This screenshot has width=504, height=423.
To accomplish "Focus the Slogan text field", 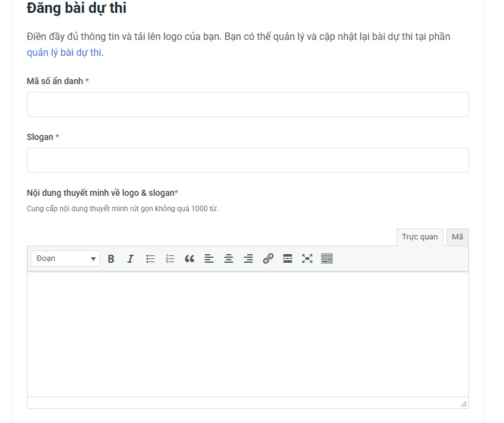I will [x=247, y=160].
